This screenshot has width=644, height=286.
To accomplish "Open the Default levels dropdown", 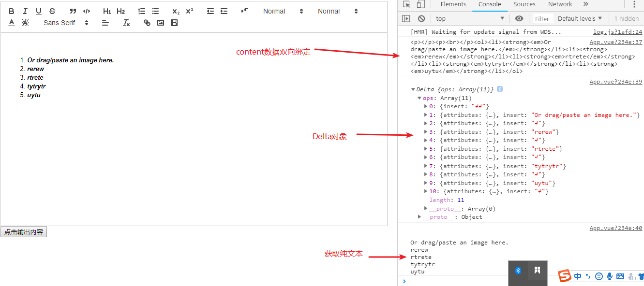I will tap(580, 18).
